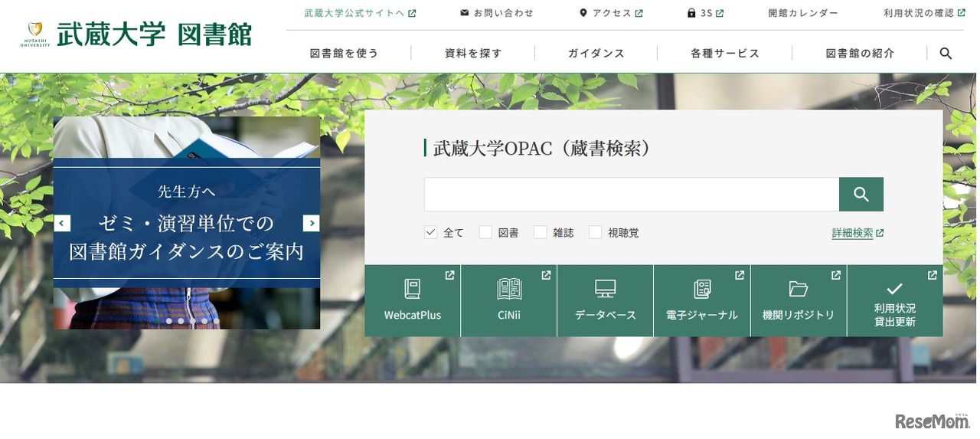This screenshot has height=439, width=980.
Task: Select the first carousel indicator dot
Action: pyautogui.click(x=158, y=321)
